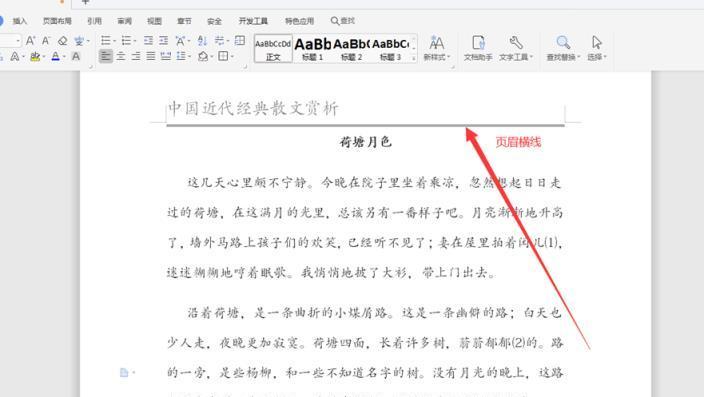
Task: Select the 章节 (Chapter) tab
Action: pyautogui.click(x=184, y=21)
